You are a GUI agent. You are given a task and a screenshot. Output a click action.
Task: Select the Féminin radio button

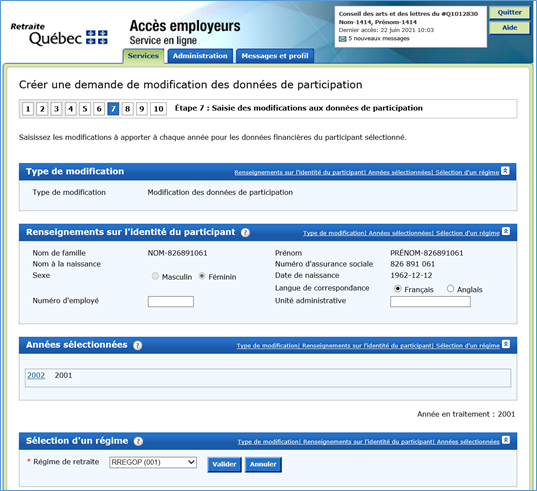(202, 276)
